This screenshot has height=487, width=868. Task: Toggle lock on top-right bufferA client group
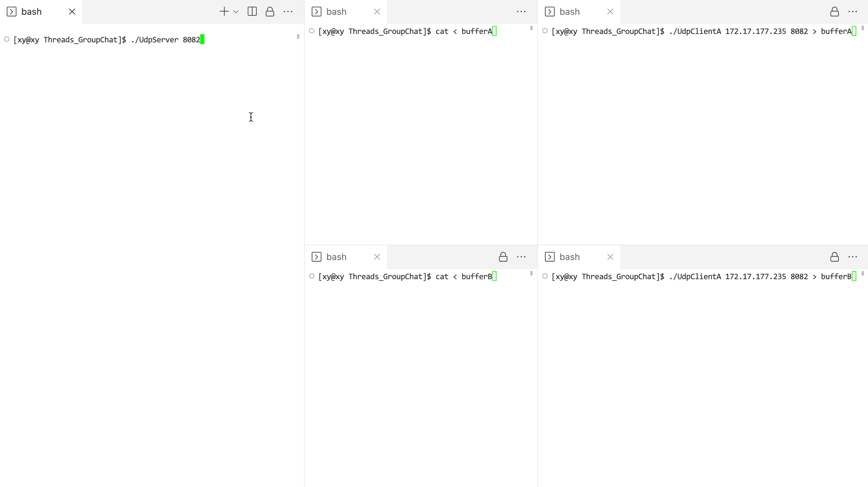834,12
